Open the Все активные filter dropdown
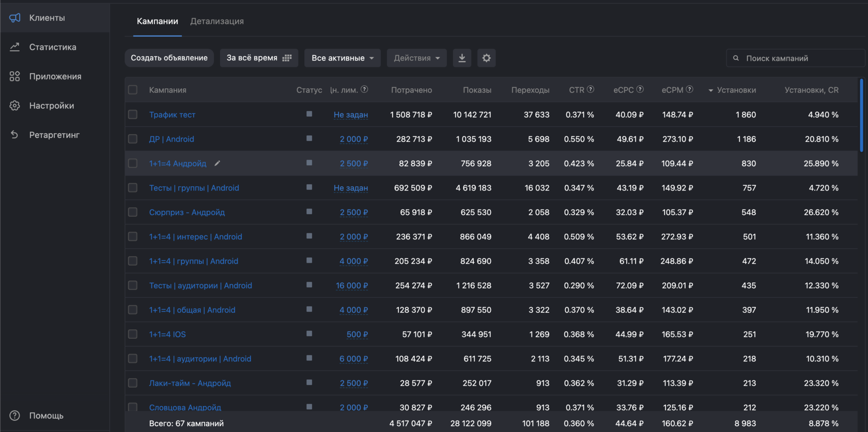The width and height of the screenshot is (868, 432). [342, 58]
